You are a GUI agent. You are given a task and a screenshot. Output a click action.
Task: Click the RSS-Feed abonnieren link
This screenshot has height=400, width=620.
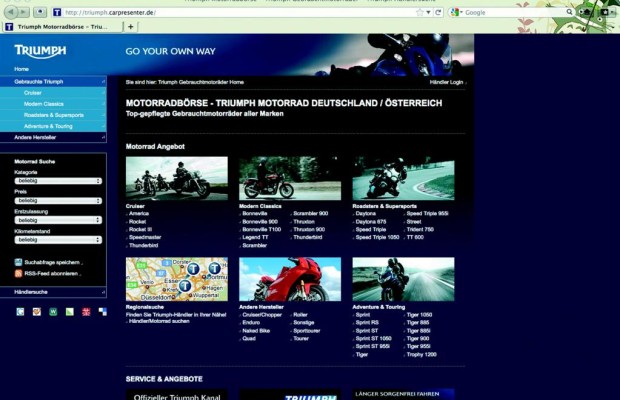point(51,274)
